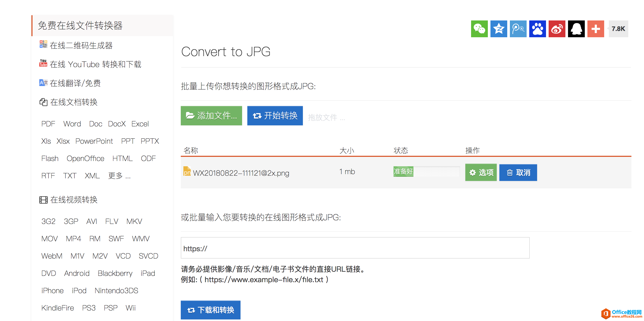Screen dimensions: 644x321
Task: Open 在线视频转换 section heading
Action: (x=74, y=200)
